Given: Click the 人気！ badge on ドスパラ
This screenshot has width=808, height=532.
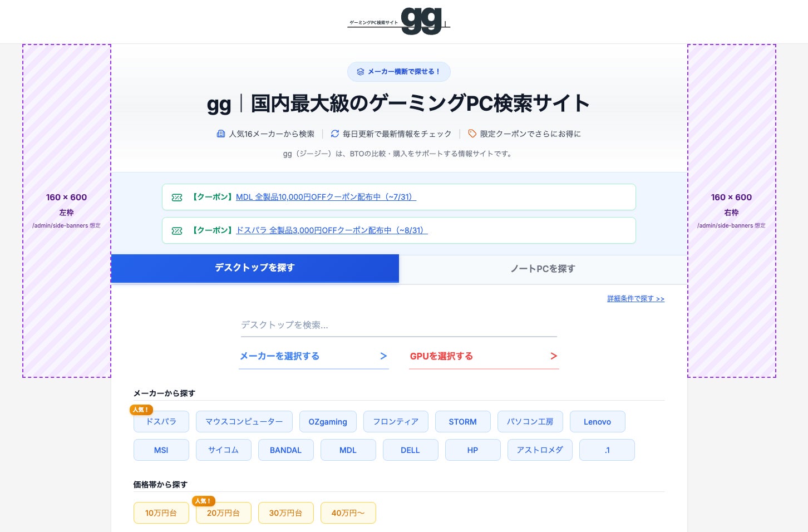Looking at the screenshot, I should (141, 410).
